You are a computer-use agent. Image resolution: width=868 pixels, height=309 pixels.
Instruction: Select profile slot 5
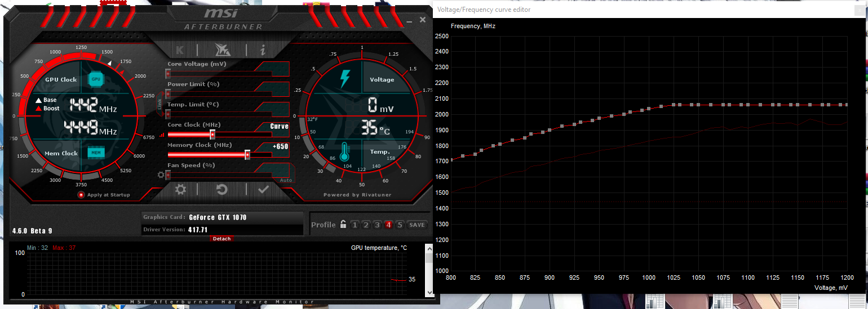coord(400,225)
